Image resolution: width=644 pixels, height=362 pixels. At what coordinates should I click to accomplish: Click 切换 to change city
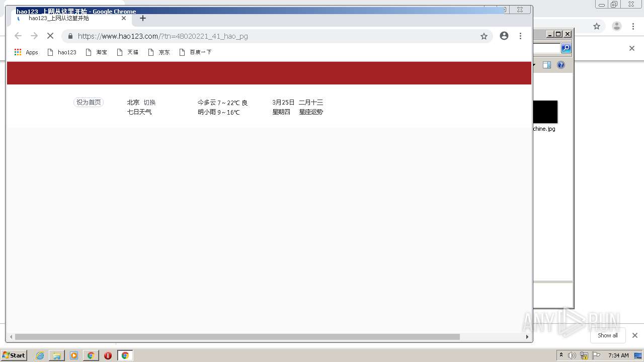150,103
